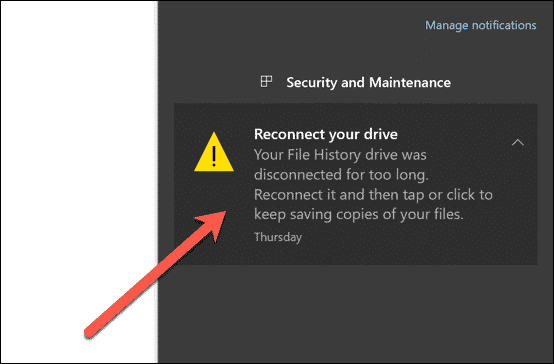Open the Reconnect your drive notification title
The image size is (554, 364).
(x=326, y=134)
